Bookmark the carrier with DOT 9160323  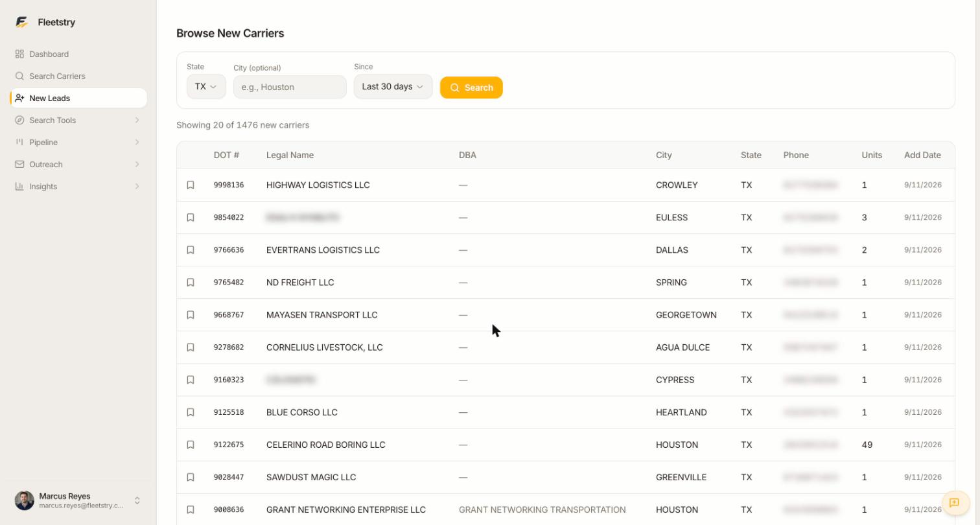coord(191,380)
